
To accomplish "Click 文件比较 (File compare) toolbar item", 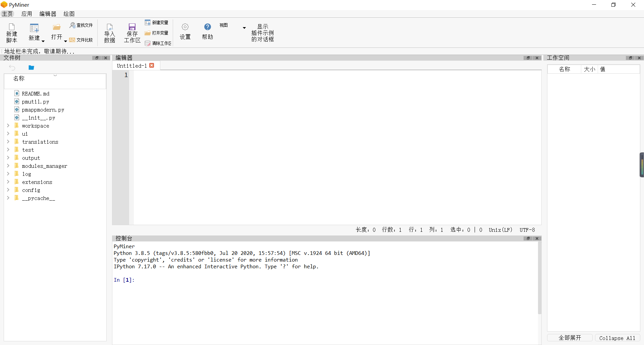I will (81, 40).
